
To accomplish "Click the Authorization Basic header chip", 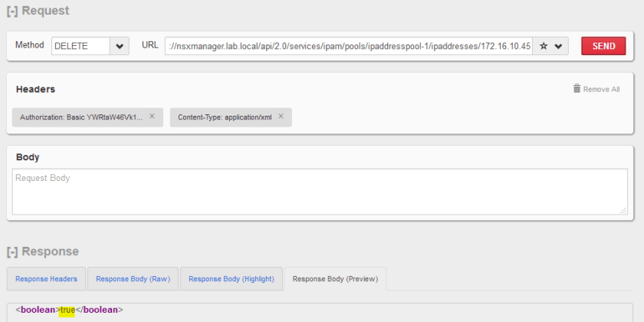I will point(79,117).
